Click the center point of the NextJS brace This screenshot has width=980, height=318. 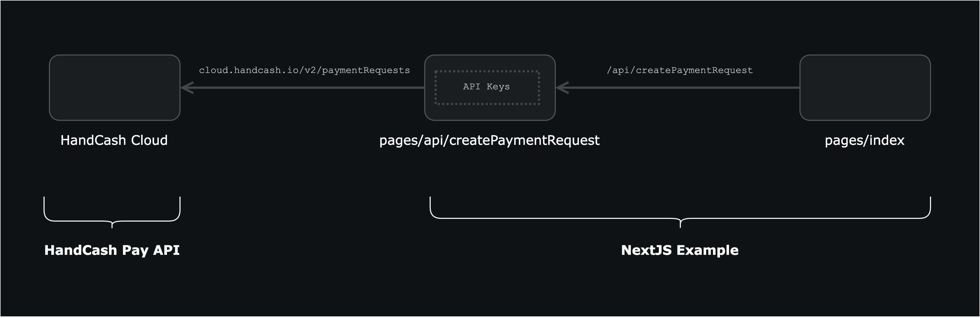click(680, 224)
